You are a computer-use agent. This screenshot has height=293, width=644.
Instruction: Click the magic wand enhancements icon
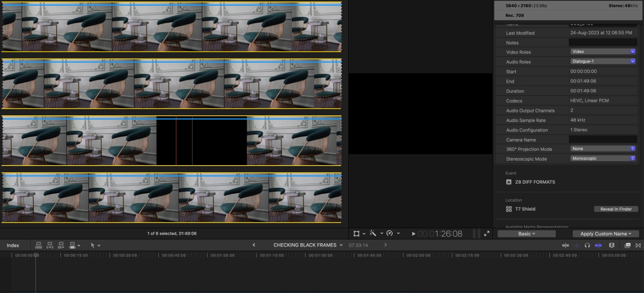pos(373,233)
